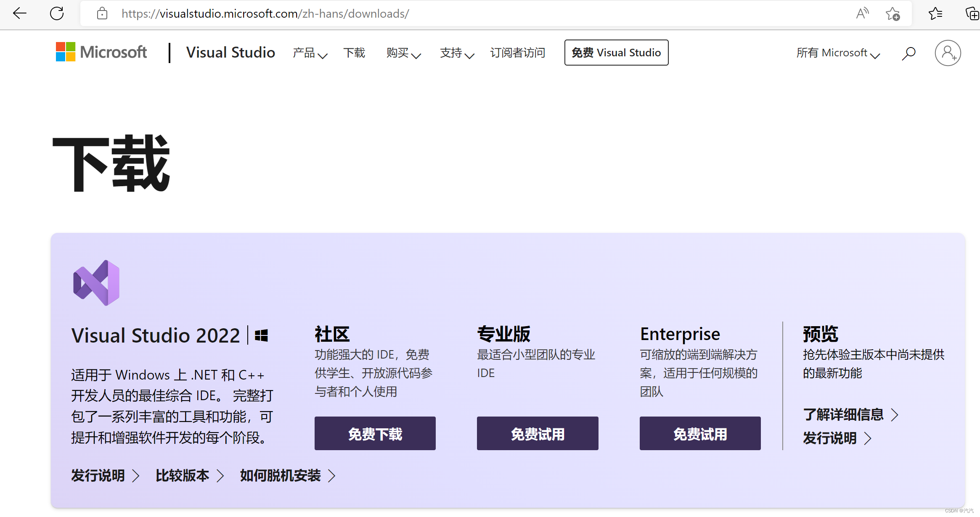Click the purple Visual Studio 2022 logo
The image size is (980, 517).
pos(95,282)
